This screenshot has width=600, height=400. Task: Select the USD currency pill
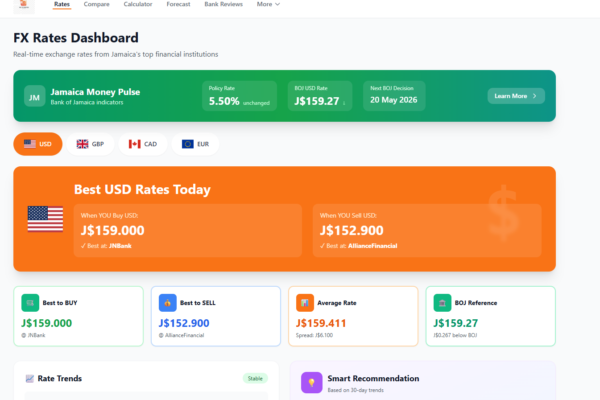(38, 144)
